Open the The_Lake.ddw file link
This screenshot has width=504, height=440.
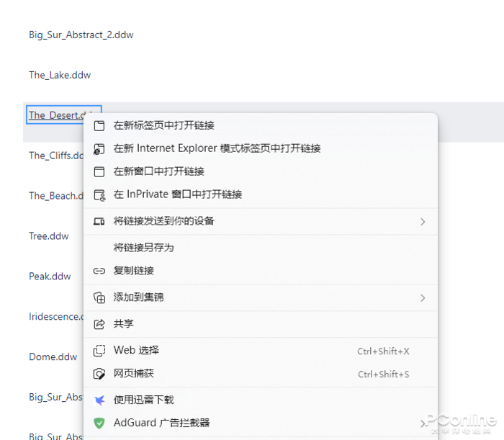60,75
